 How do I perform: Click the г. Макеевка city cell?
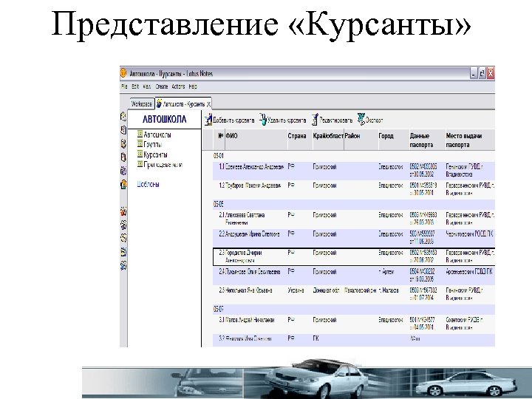click(x=389, y=290)
